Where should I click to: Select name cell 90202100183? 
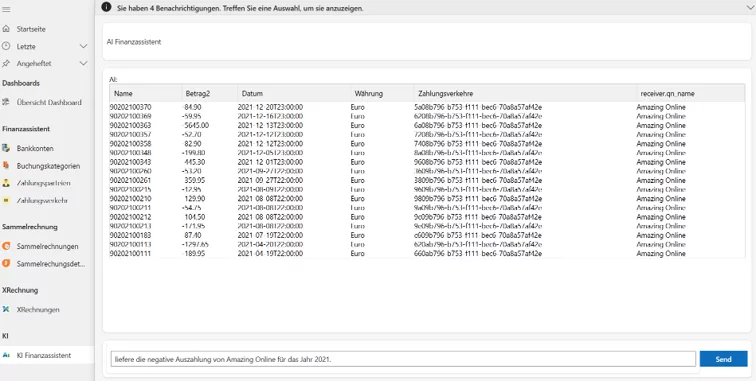[130, 235]
